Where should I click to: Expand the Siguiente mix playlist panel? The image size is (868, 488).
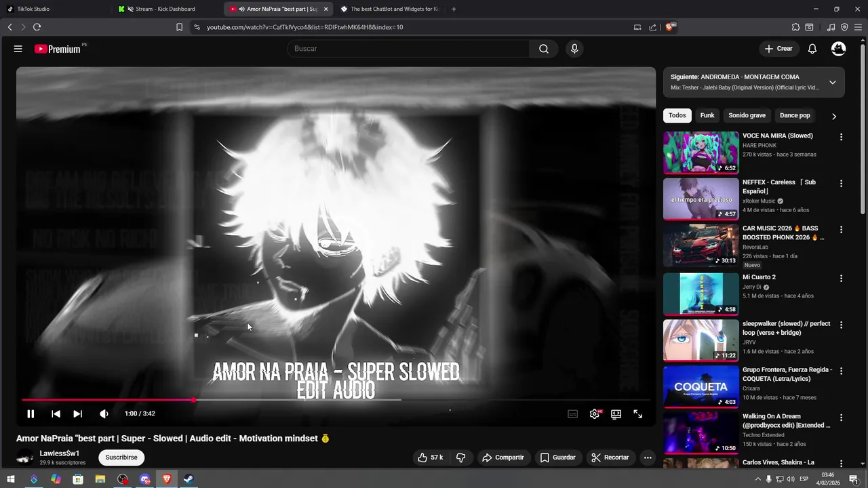point(833,82)
